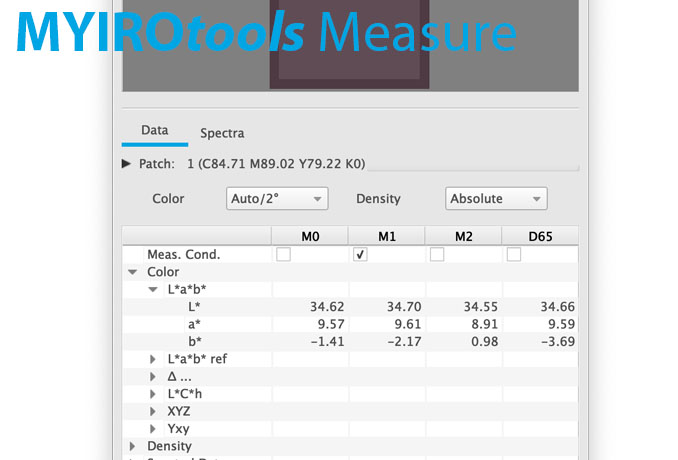678x460 pixels.
Task: Expand the L*C*h group
Action: tap(153, 394)
